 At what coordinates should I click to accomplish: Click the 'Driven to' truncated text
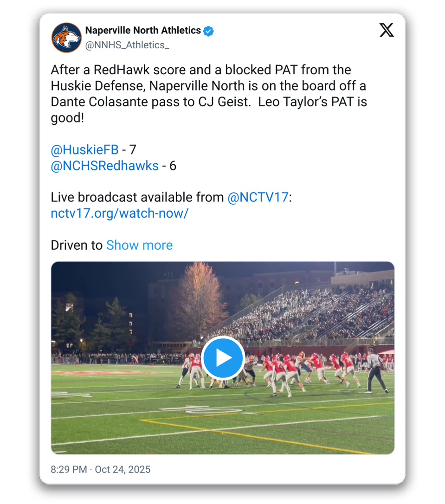click(77, 245)
